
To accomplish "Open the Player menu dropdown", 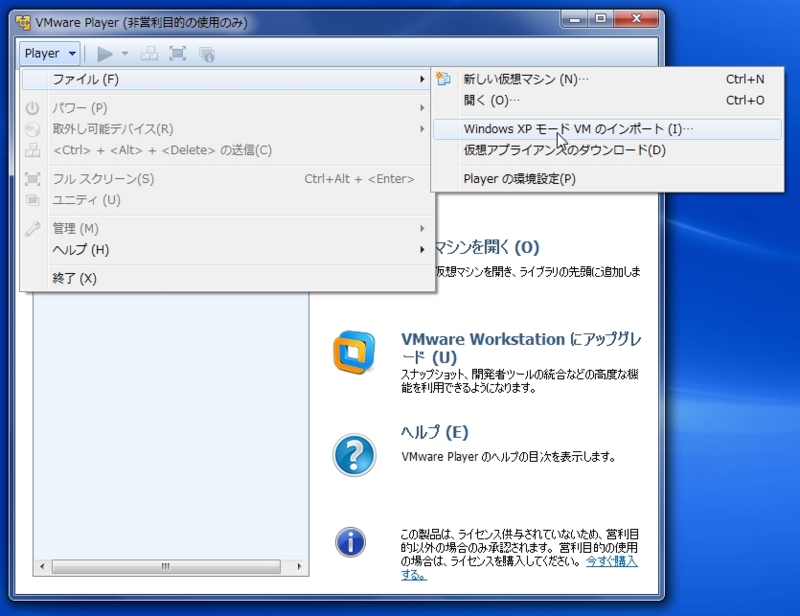I will click(48, 54).
